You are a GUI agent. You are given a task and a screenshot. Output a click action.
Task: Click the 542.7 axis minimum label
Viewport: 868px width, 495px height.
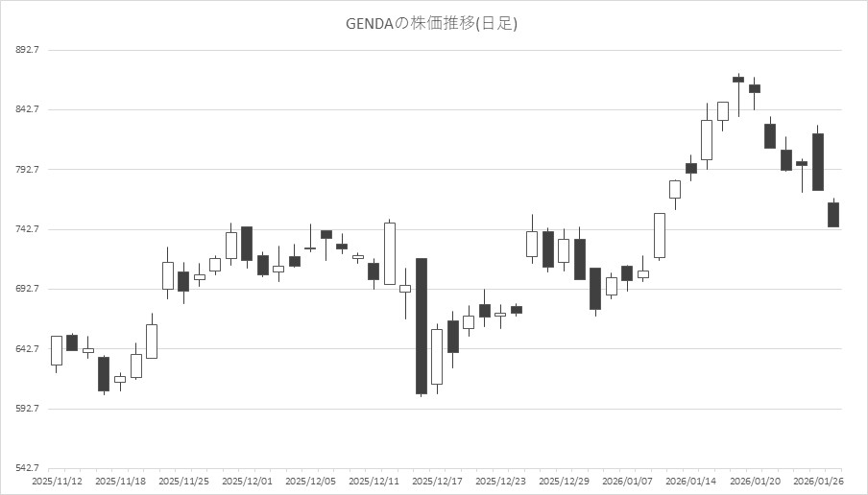(22, 468)
